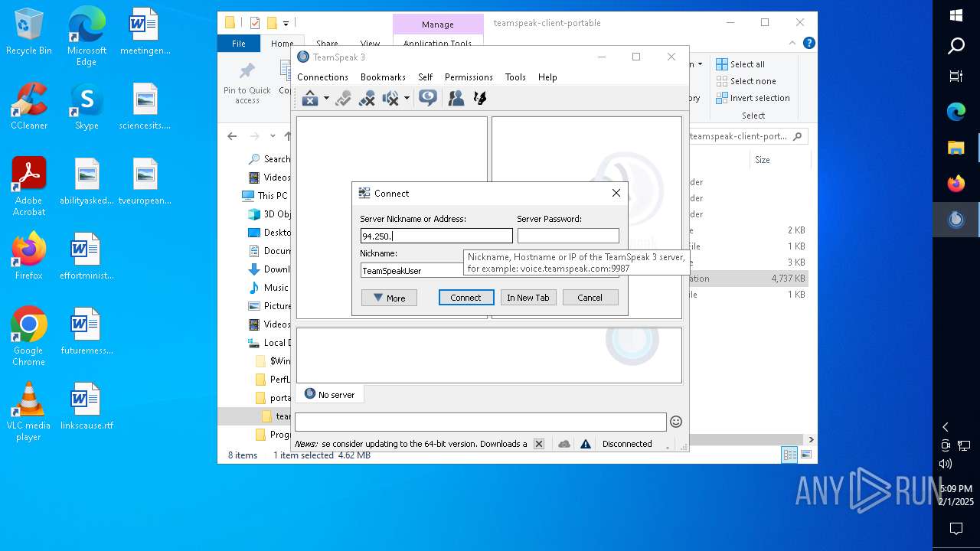Screen dimensions: 980x551
Task: Open Adobe Acrobat desktop icon
Action: 29,187
